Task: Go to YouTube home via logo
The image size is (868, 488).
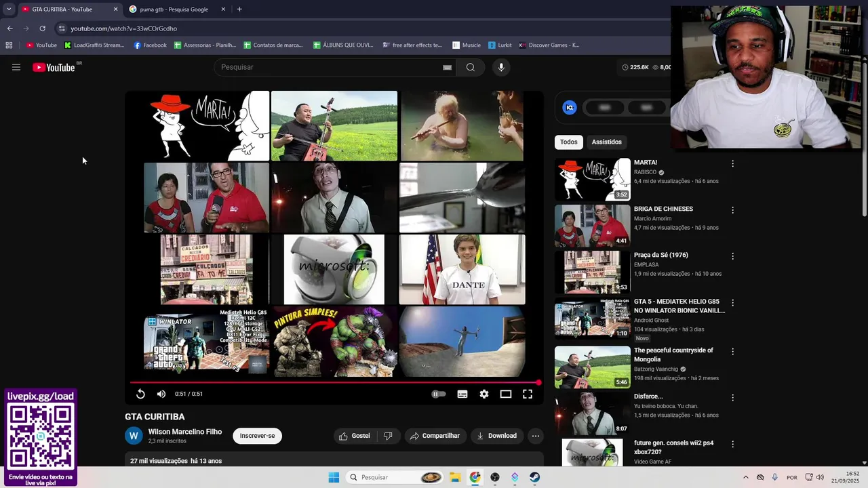Action: [54, 67]
